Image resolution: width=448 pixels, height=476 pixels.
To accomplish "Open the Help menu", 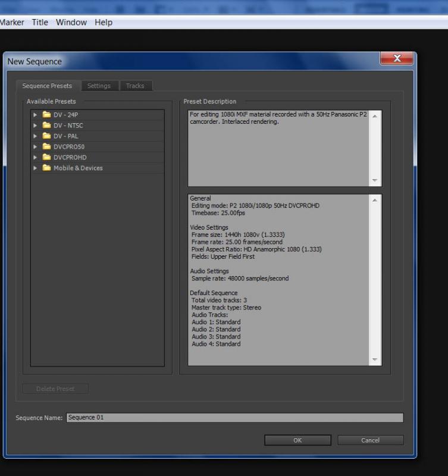I will 104,23.
